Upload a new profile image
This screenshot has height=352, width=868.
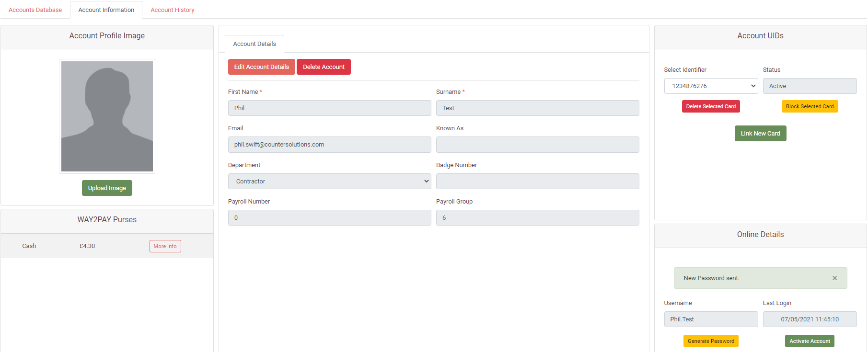point(107,188)
